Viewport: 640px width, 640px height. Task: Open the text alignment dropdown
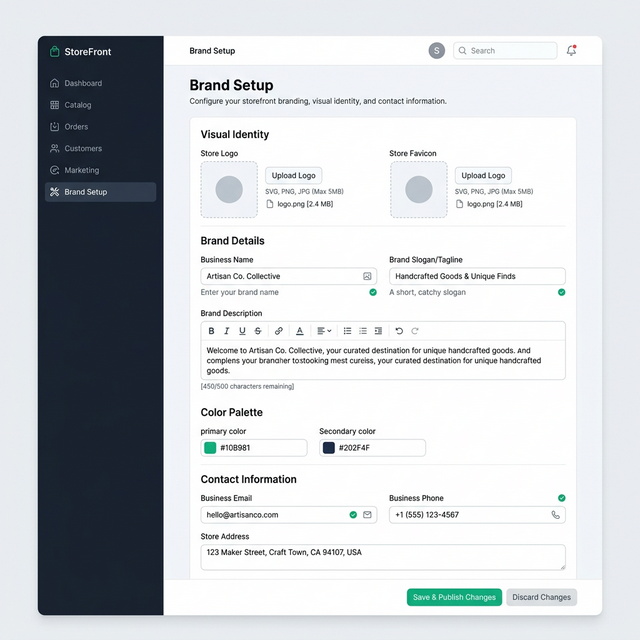[x=324, y=331]
